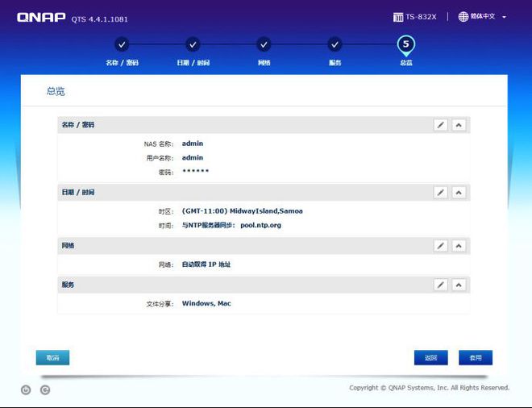The image size is (532, 408).
Task: Collapse the 日期 / 时间 section
Action: click(x=459, y=193)
